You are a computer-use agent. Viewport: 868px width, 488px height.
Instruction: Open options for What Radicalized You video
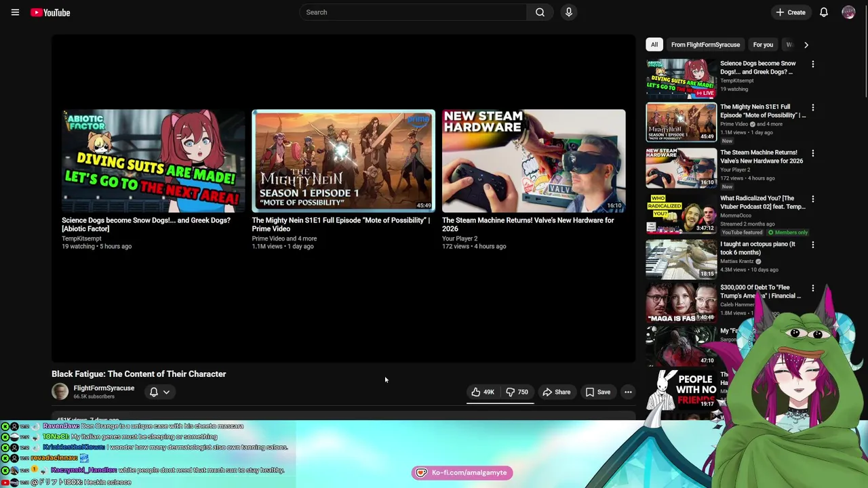coord(813,199)
